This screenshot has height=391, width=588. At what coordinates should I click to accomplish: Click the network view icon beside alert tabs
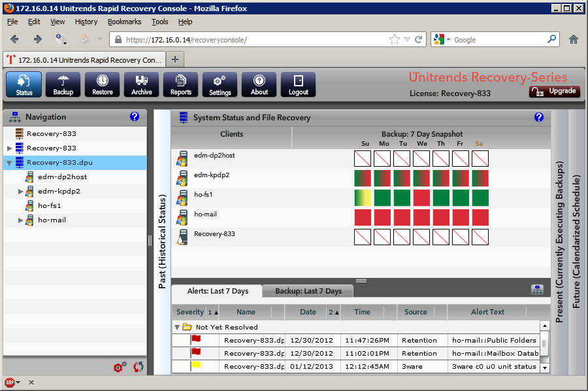(x=537, y=290)
